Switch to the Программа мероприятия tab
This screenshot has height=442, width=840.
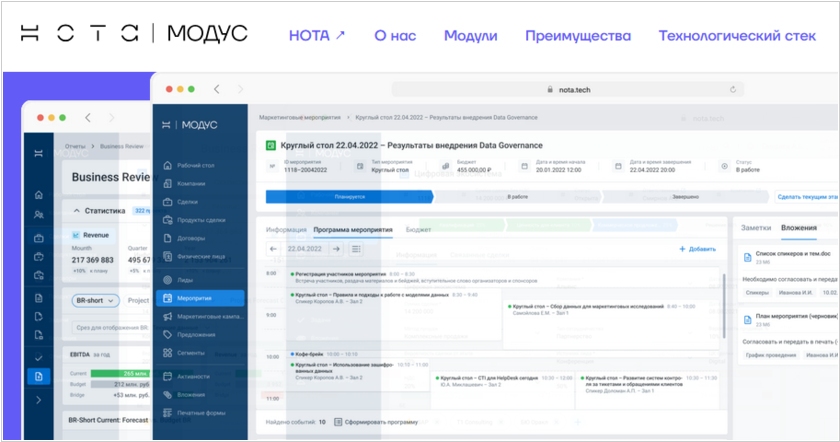[353, 229]
